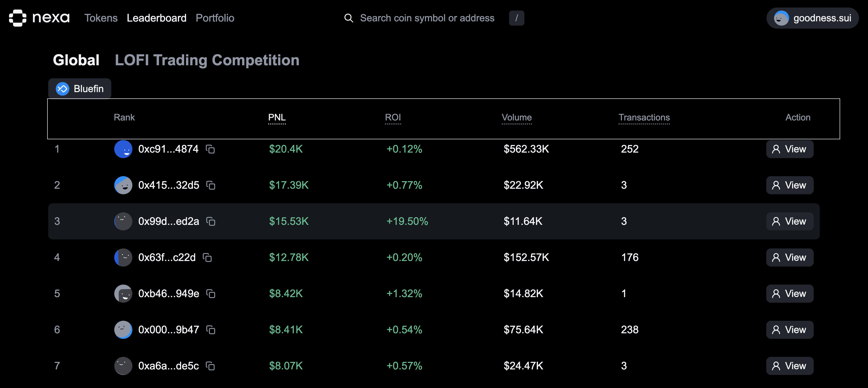Select the Bluefin exchange icon
The image size is (868, 388).
[x=63, y=89]
